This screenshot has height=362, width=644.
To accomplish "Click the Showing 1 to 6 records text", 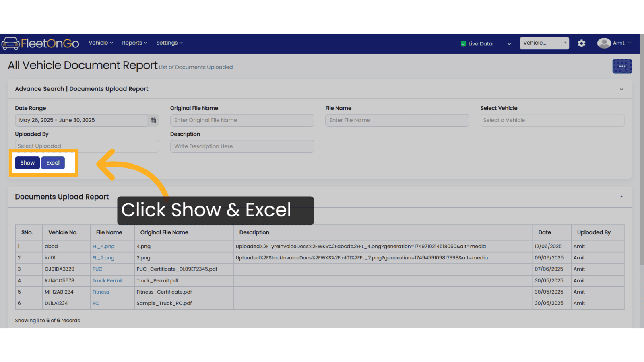I will click(47, 321).
